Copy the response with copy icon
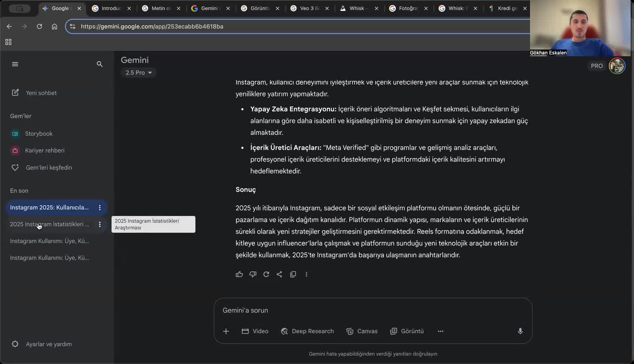This screenshot has height=364, width=634. pyautogui.click(x=293, y=274)
